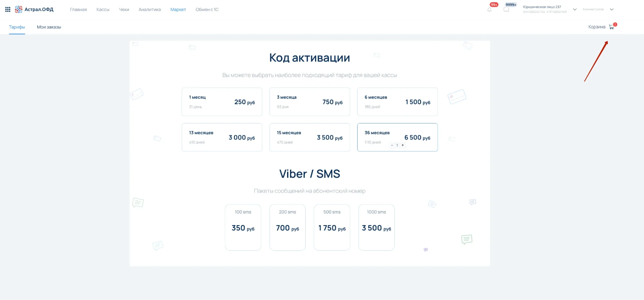644x300 pixels.
Task: Select the 100 sms package card
Action: pos(243,227)
